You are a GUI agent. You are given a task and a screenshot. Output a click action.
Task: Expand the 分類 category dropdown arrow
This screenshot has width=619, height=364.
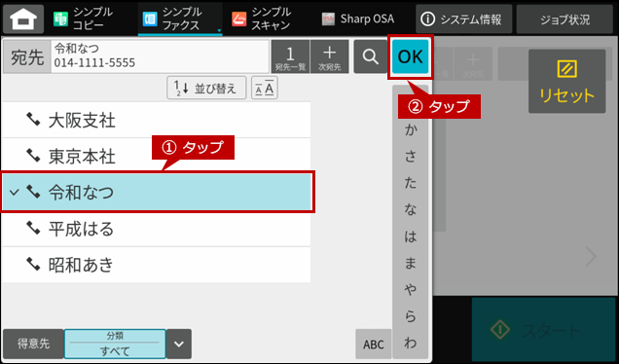click(179, 344)
